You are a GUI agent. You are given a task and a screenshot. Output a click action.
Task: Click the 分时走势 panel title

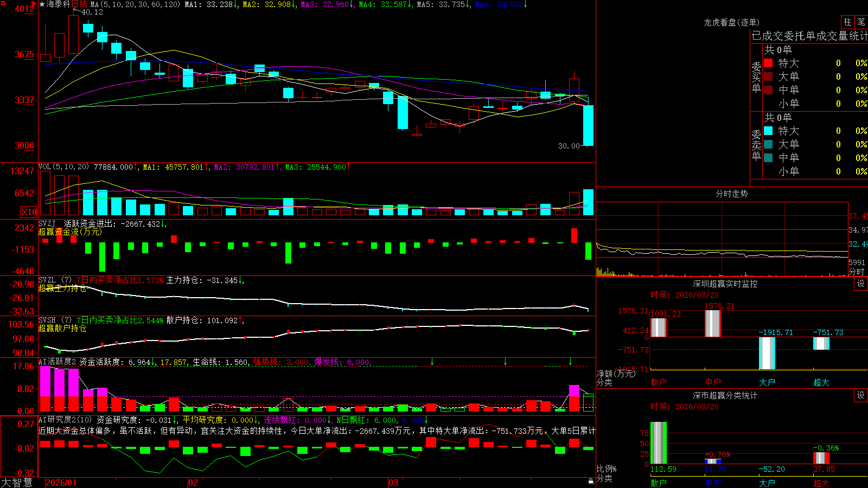click(731, 194)
